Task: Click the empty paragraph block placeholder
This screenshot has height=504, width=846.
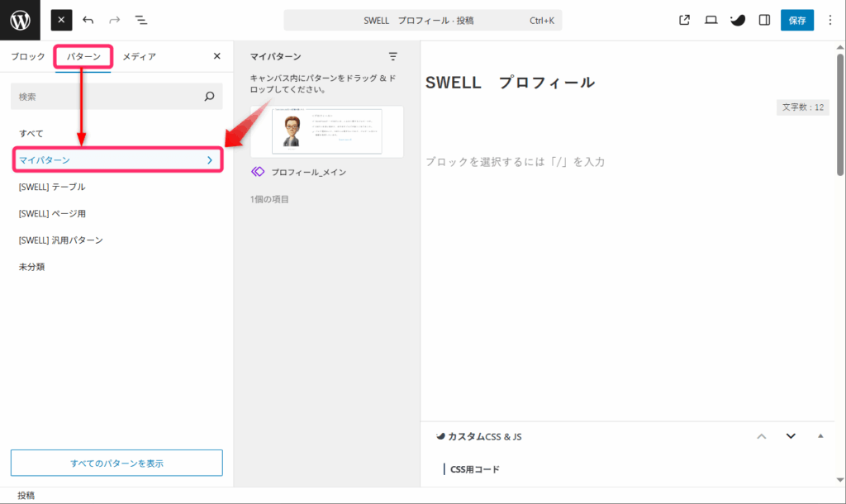Action: [x=516, y=162]
